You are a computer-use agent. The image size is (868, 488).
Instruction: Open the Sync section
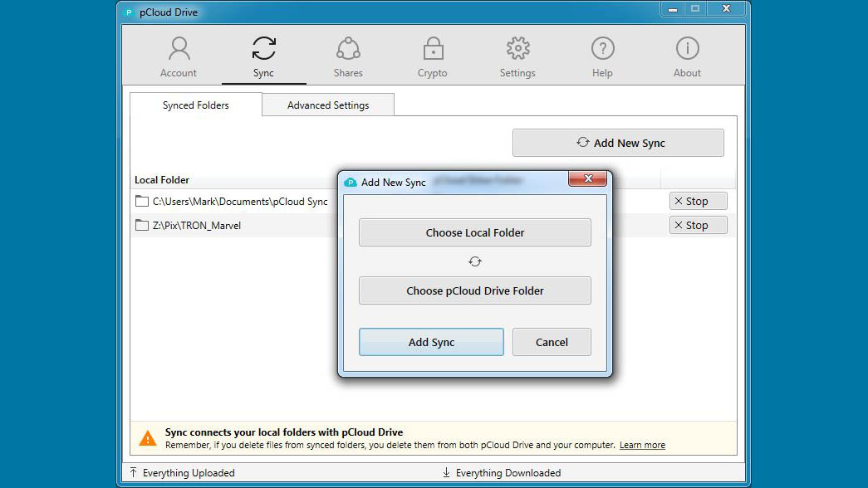[x=263, y=57]
